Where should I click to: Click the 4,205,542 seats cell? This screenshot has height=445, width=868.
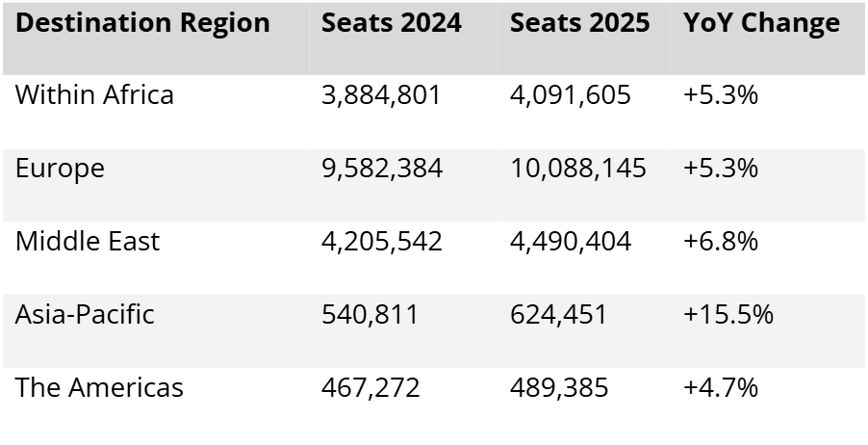click(x=381, y=241)
